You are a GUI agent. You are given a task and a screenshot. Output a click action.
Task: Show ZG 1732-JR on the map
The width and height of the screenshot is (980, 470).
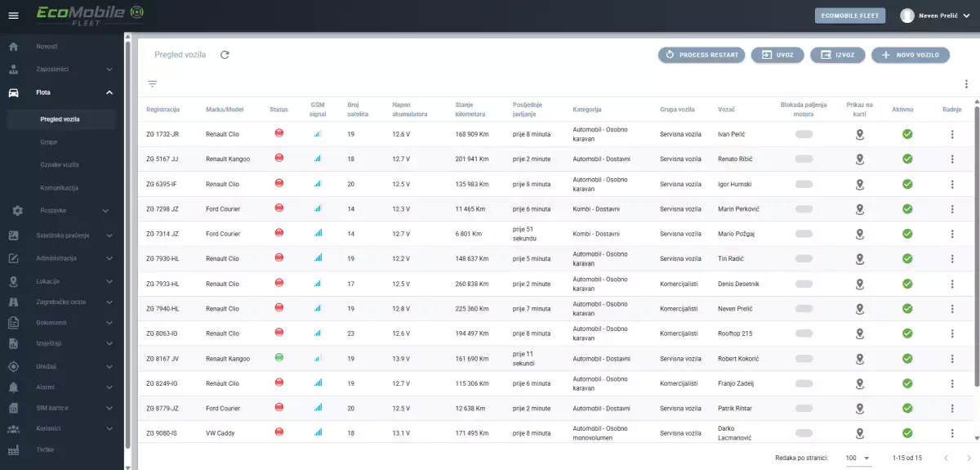(x=860, y=134)
